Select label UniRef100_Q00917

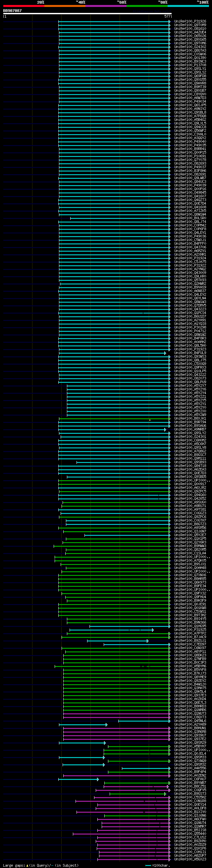click(190, 484)
